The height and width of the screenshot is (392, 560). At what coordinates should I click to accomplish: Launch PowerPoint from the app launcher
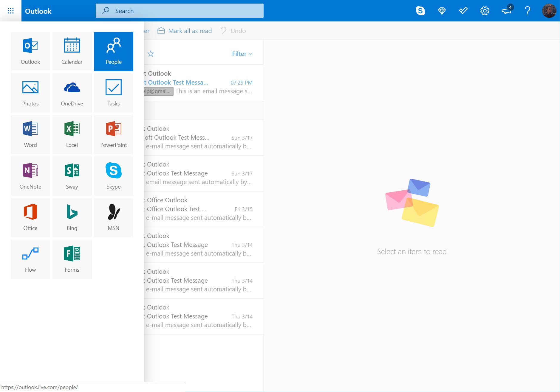pos(114,135)
